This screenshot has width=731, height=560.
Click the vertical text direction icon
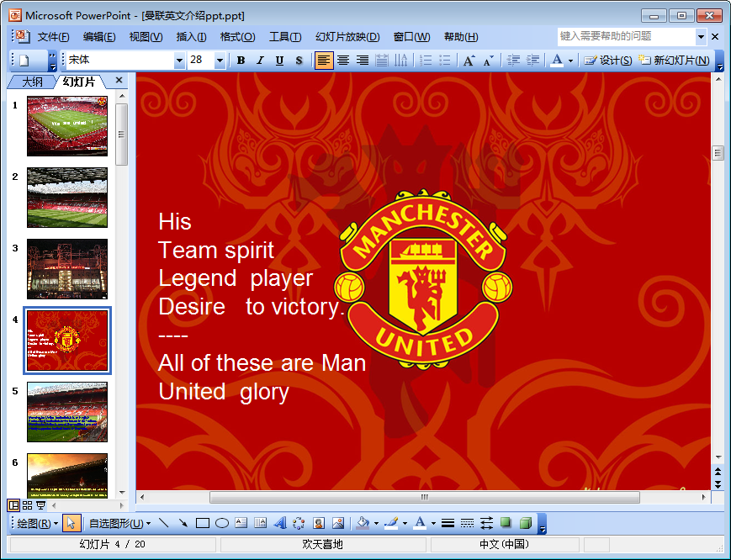400,60
